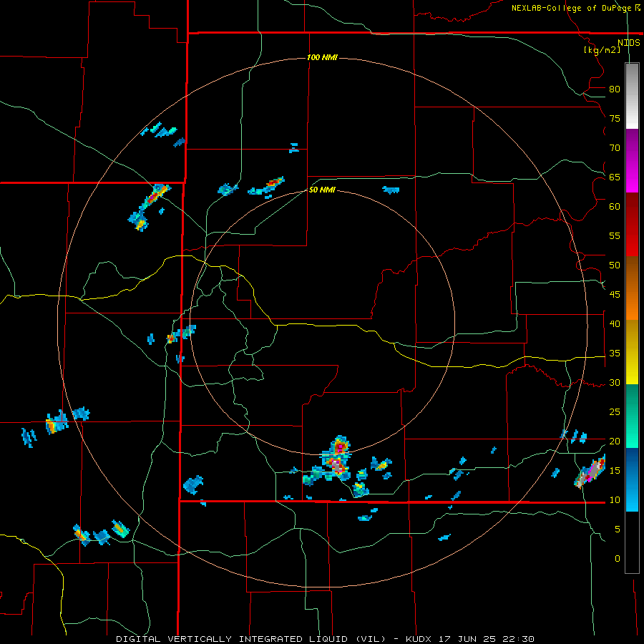Click the 40 value on the VIL scale
Viewport: 644px width, 644px height.
click(615, 323)
